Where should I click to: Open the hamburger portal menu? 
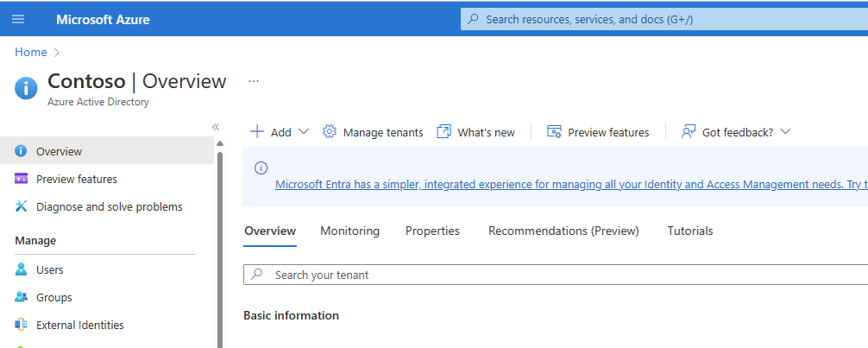tap(18, 19)
